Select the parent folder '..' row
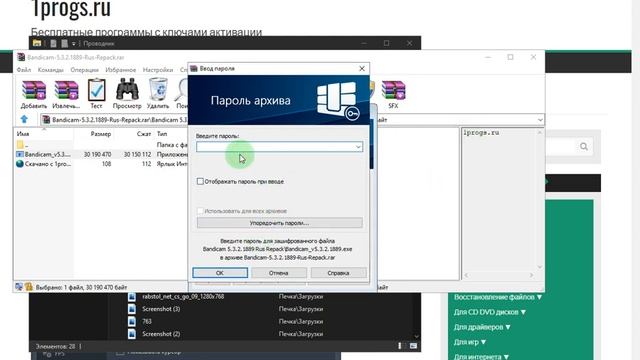The image size is (640, 360). pyautogui.click(x=101, y=145)
